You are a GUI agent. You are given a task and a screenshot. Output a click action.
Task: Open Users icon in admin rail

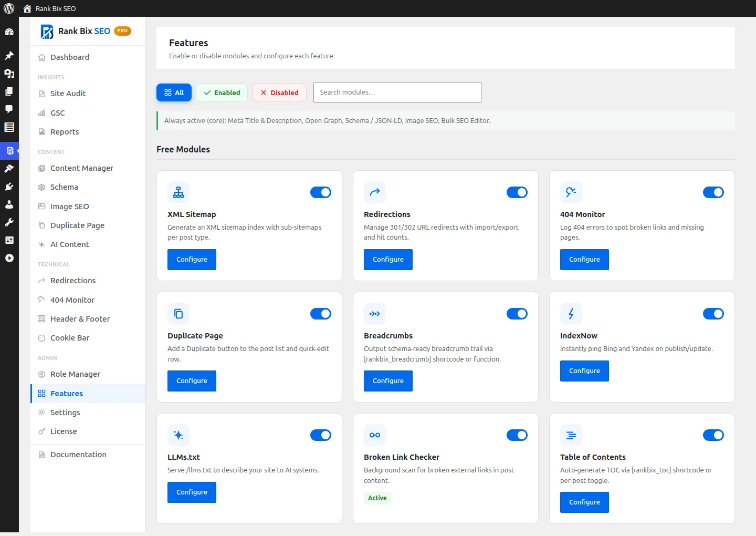point(9,204)
